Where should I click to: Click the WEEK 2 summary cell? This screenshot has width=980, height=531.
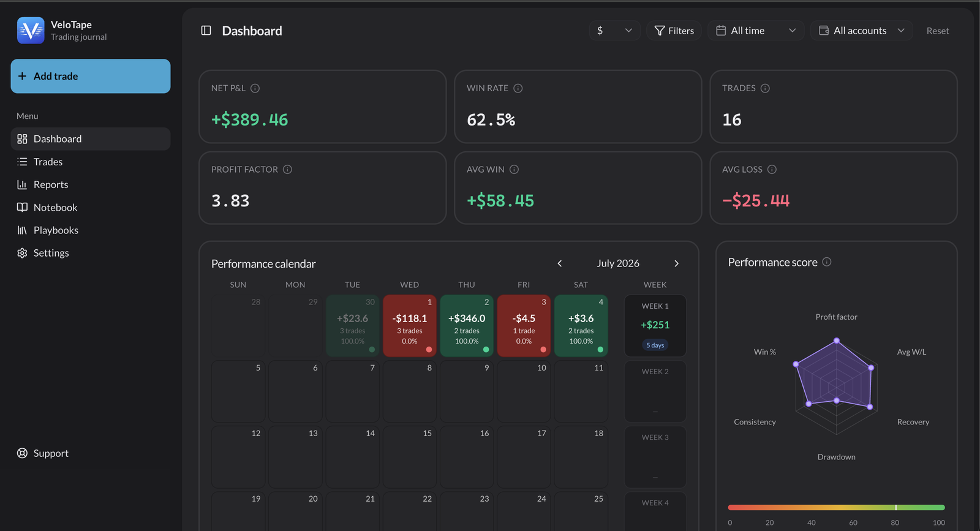point(655,391)
